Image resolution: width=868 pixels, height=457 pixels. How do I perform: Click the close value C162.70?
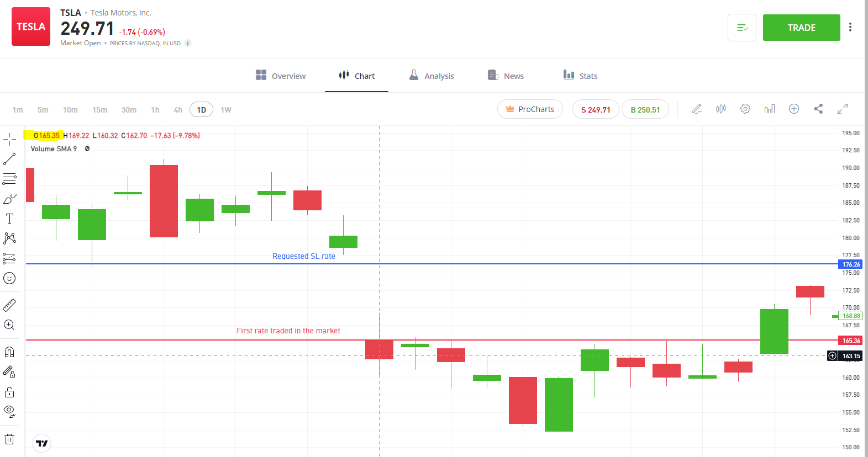point(134,136)
